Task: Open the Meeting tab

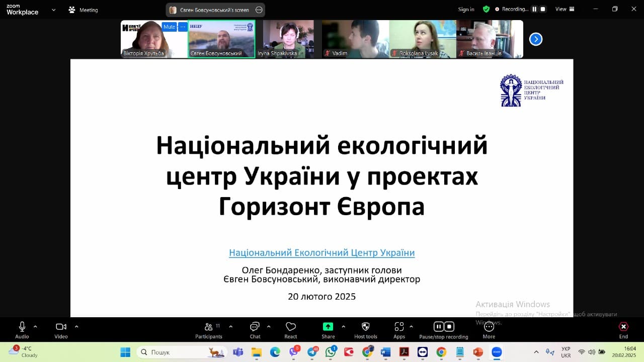Action: pos(84,10)
